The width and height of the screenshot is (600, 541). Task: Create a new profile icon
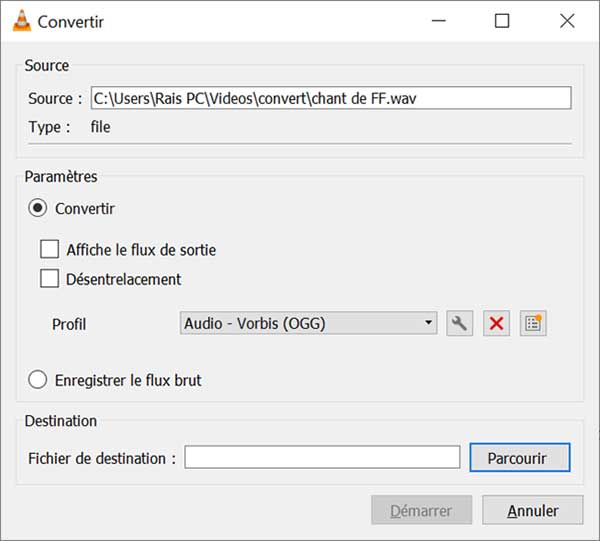tap(533, 324)
